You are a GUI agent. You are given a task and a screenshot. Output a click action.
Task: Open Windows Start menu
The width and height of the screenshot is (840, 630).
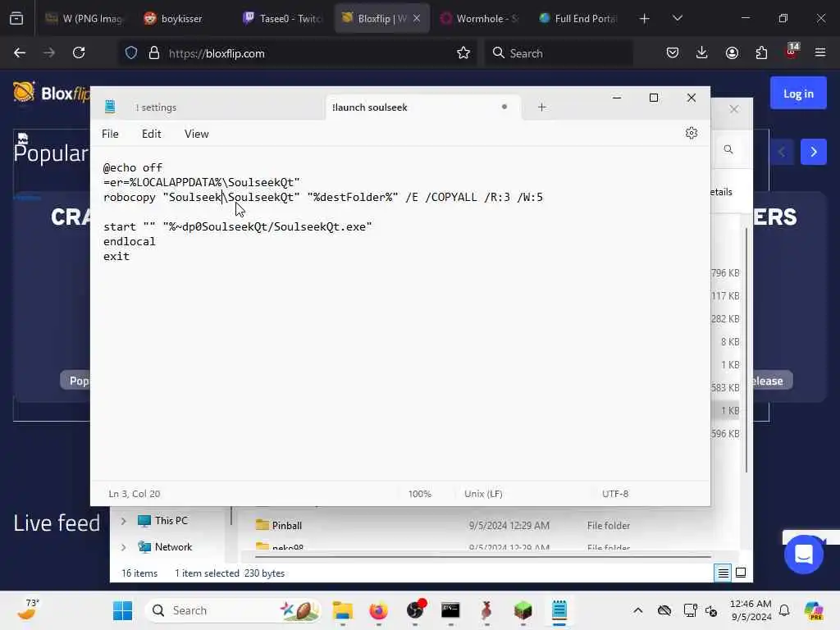[x=123, y=610]
